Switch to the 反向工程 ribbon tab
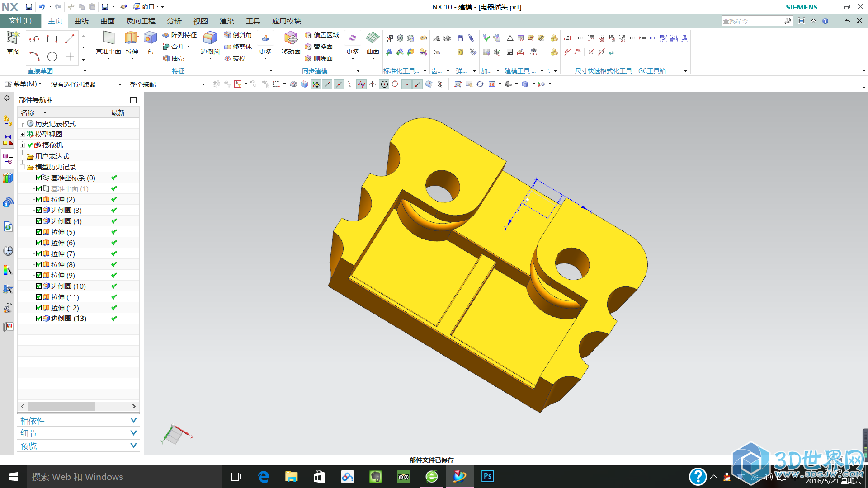868x488 pixels. tap(141, 21)
